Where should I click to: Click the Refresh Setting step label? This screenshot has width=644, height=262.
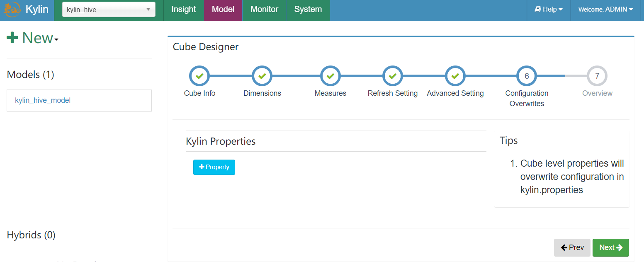coord(393,93)
